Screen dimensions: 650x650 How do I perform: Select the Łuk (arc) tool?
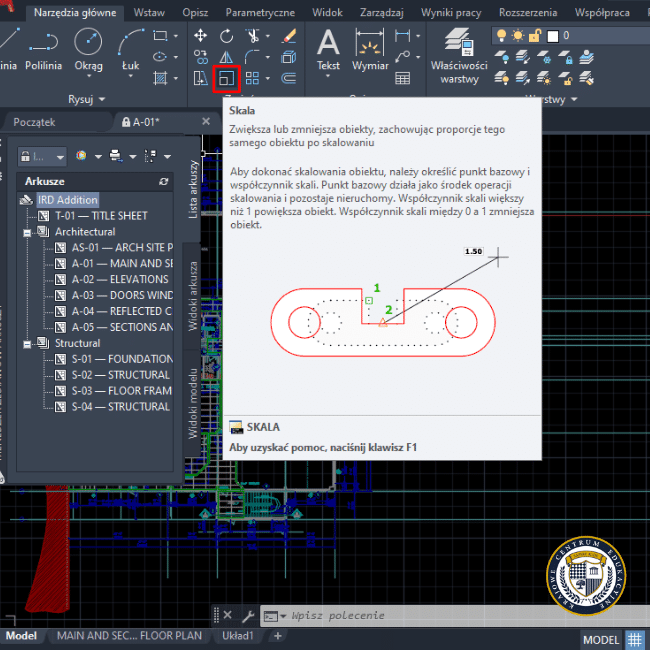click(131, 50)
